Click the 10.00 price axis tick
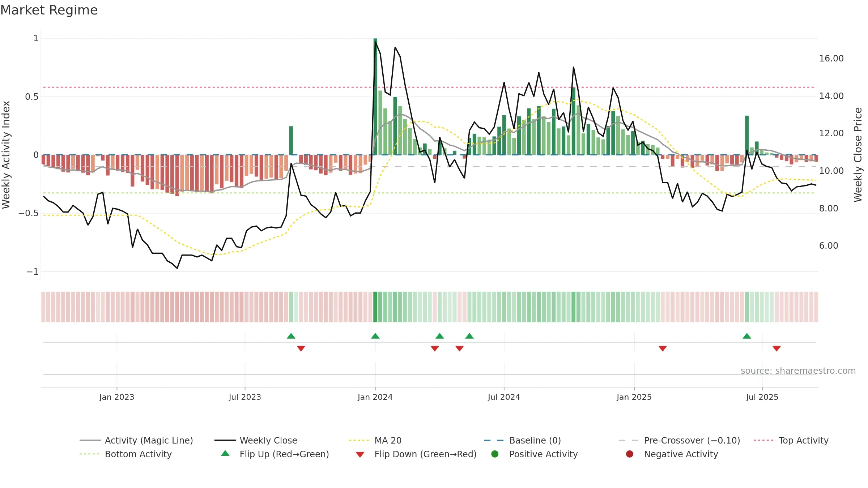Screen dimensions: 868x488 (831, 171)
